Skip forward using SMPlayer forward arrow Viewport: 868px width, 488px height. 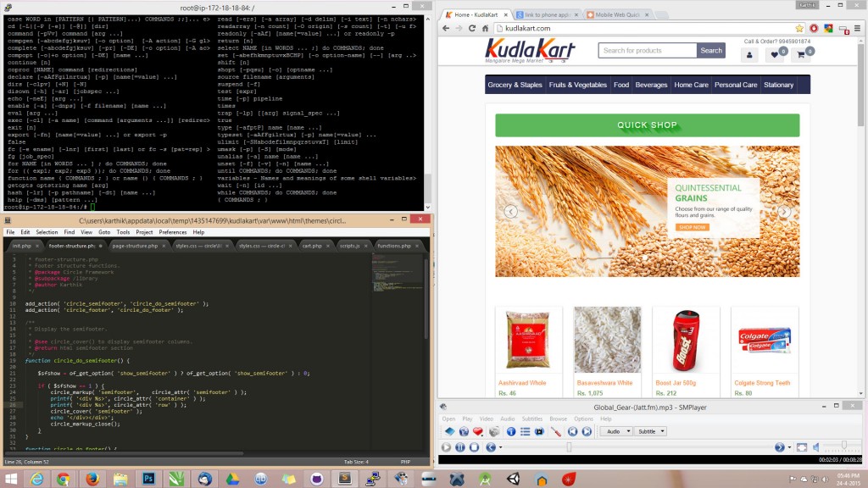coord(780,447)
